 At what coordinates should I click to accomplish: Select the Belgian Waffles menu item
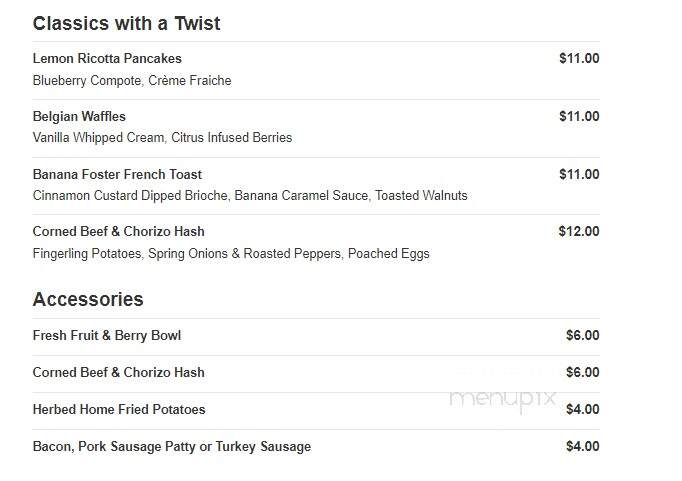click(x=79, y=117)
